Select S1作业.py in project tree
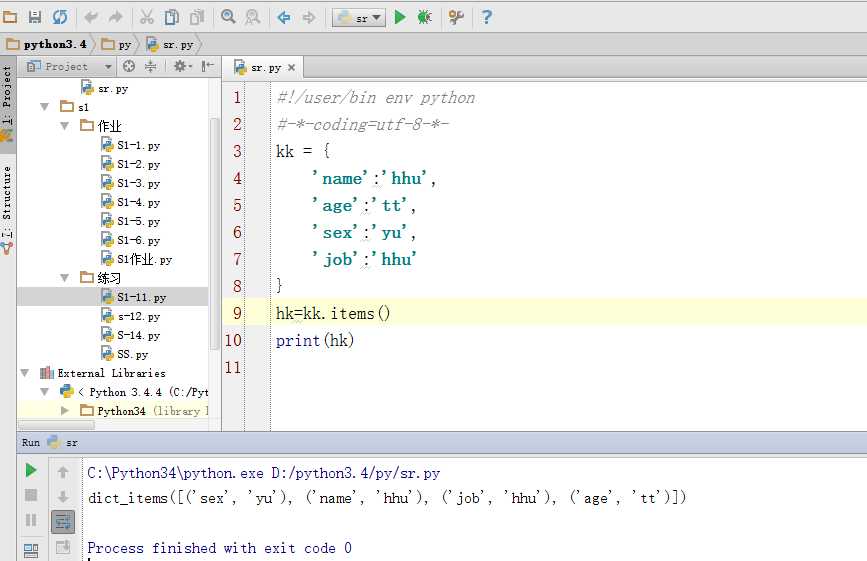867x561 pixels. click(137, 259)
